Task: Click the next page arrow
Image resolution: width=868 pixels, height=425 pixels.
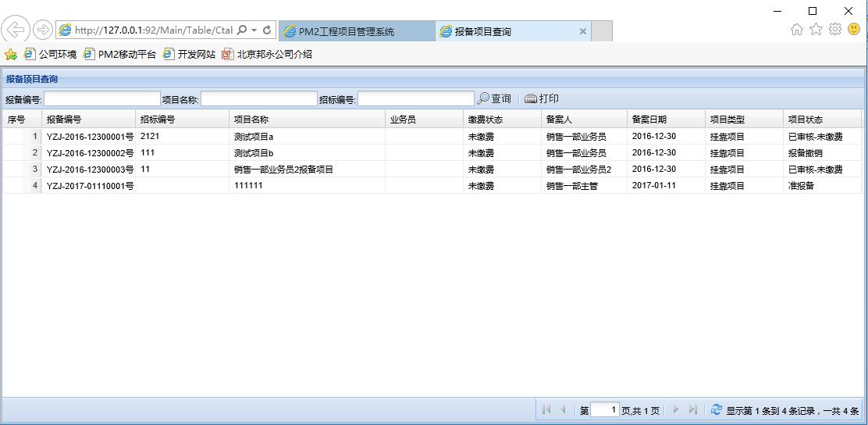Action: [675, 409]
